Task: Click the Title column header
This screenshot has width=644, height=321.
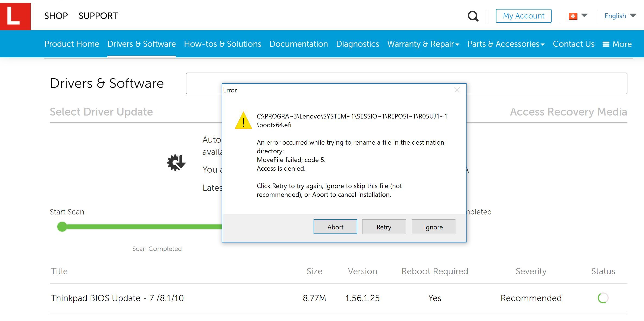Action: [x=59, y=271]
